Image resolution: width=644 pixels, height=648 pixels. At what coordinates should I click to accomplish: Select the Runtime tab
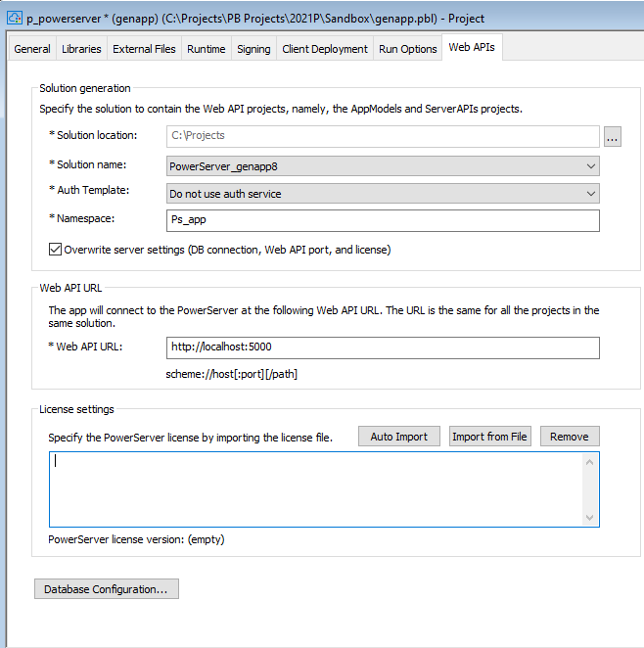tap(207, 49)
